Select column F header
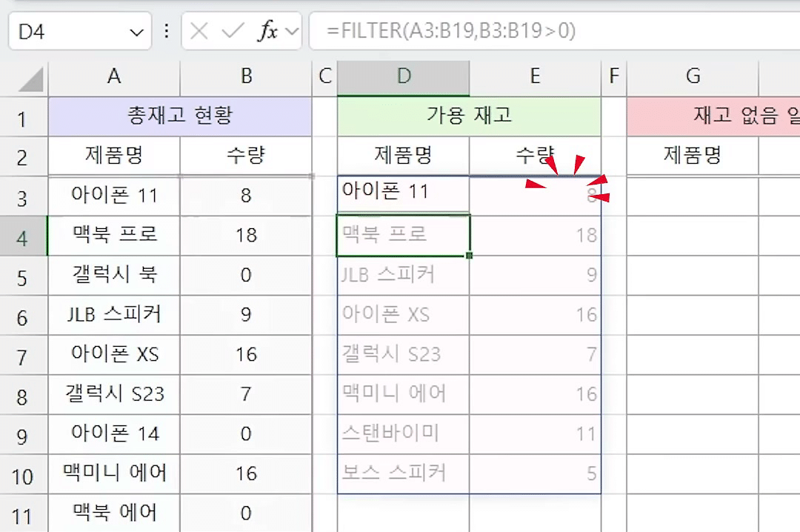 [x=614, y=76]
